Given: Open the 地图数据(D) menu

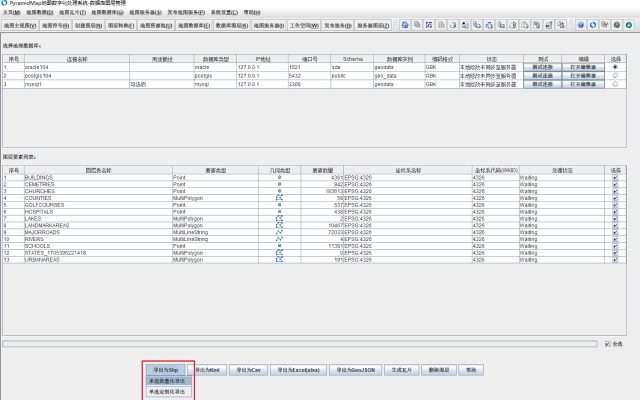Looking at the screenshot, I should (40, 13).
